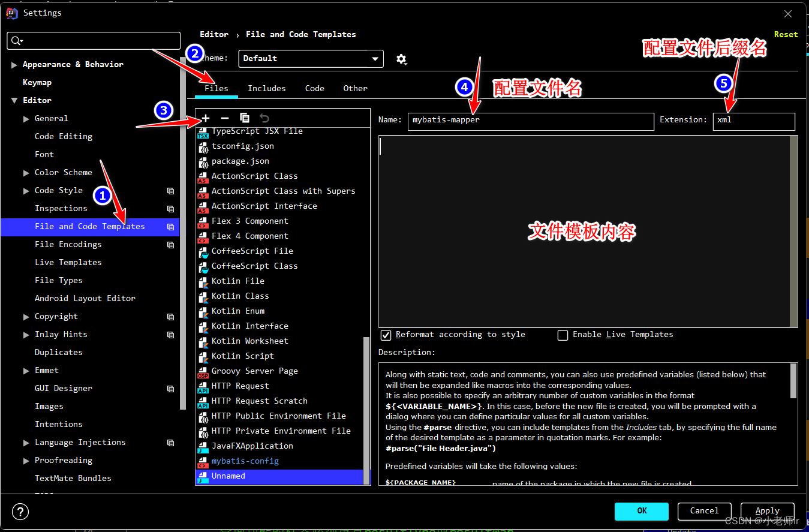Open the Scheme Default dropdown

click(311, 59)
